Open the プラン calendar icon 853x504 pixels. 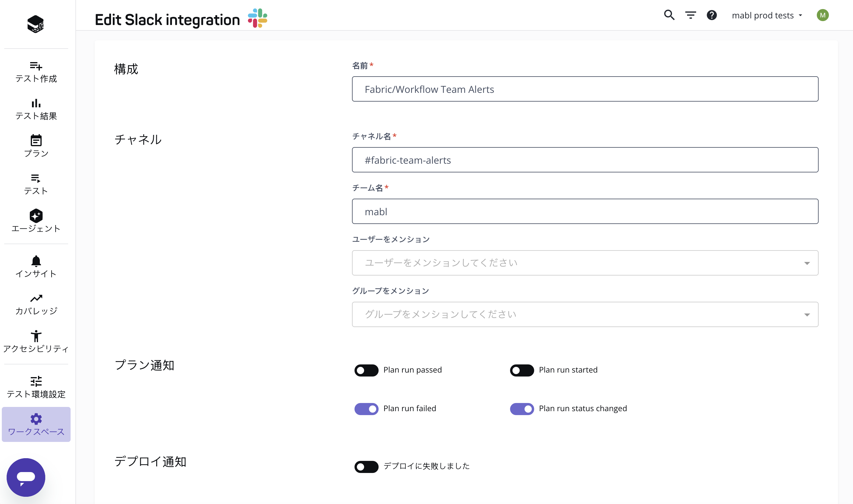point(36,140)
